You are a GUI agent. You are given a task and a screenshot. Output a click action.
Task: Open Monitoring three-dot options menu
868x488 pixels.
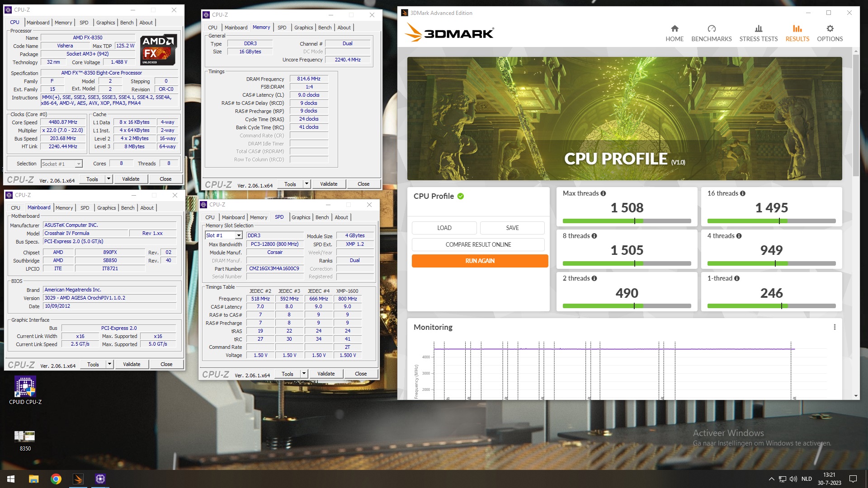(835, 327)
